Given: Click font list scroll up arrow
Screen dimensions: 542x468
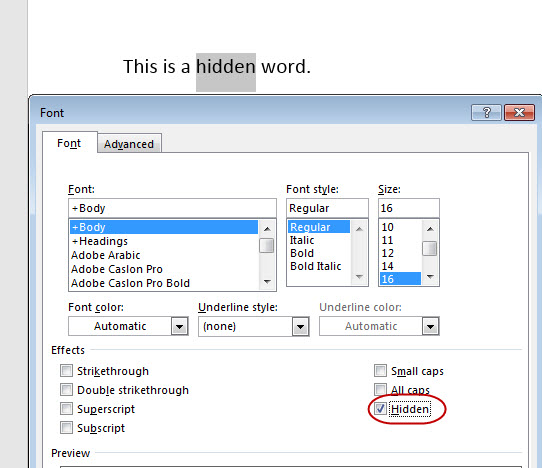Looking at the screenshot, I should click(x=267, y=229).
